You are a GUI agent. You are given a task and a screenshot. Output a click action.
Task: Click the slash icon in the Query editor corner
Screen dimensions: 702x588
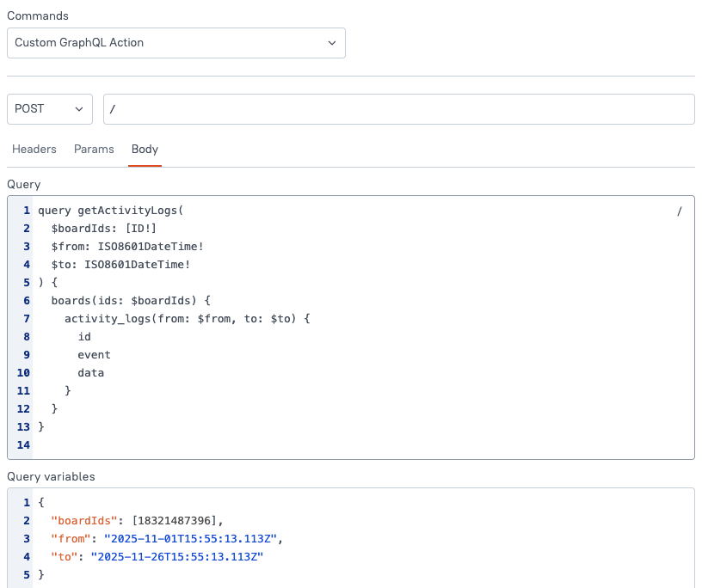click(x=679, y=211)
